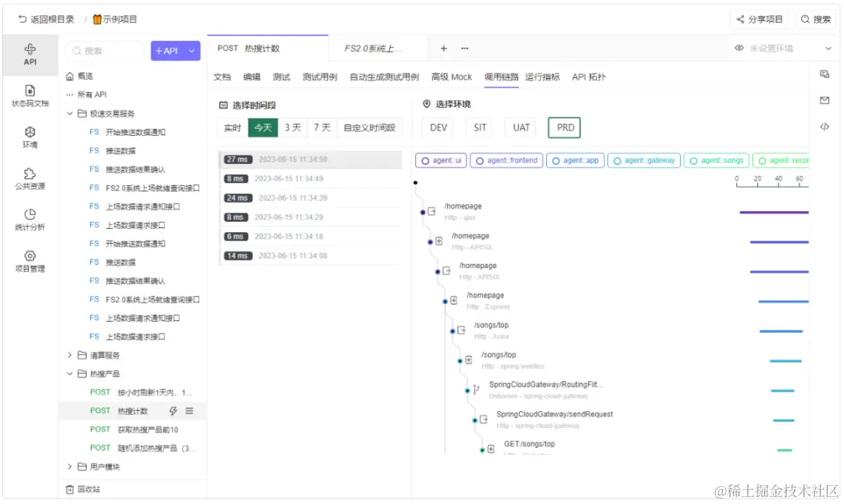
Task: Click the + new tab icon
Action: point(444,48)
